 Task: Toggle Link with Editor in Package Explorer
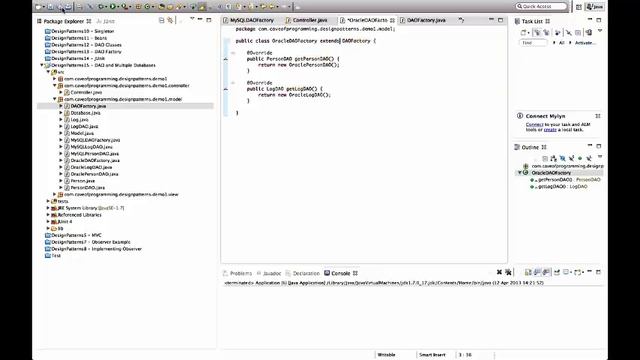170,20
